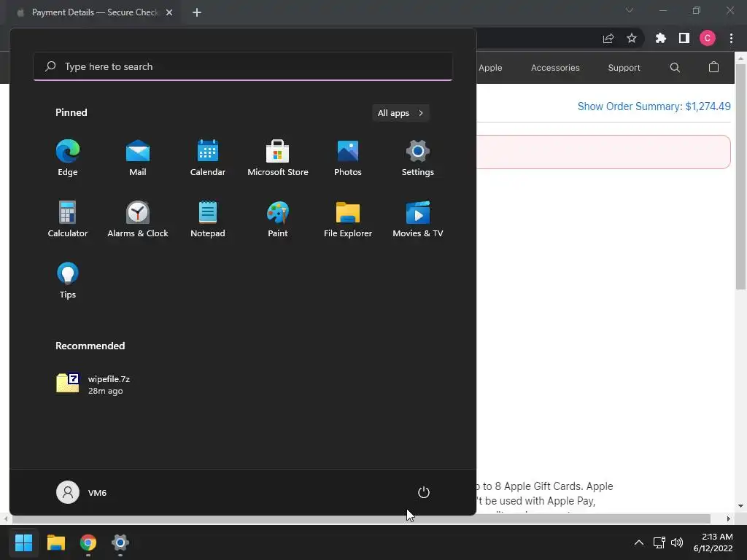Screen dimensions: 747x560
Task: Show hidden system tray icons
Action: [639, 542]
